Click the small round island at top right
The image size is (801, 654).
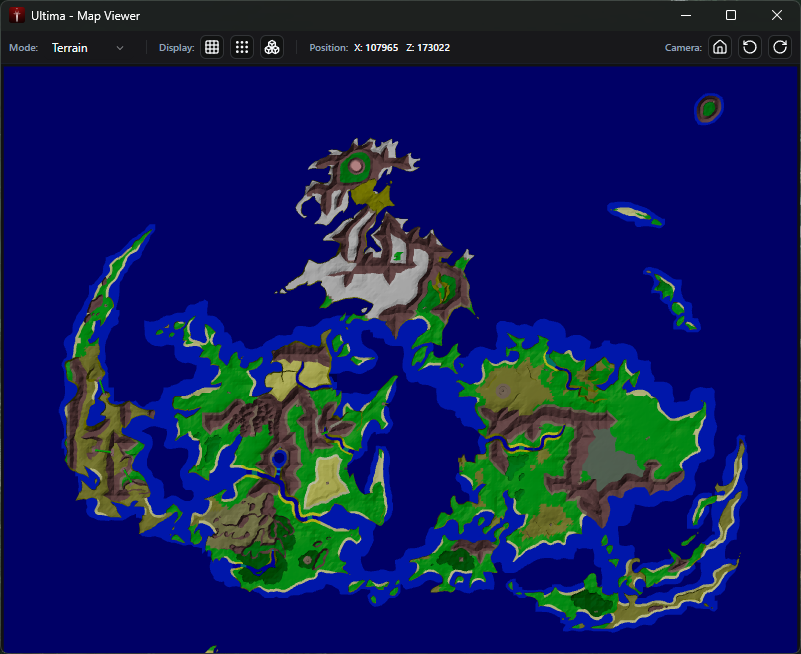709,109
